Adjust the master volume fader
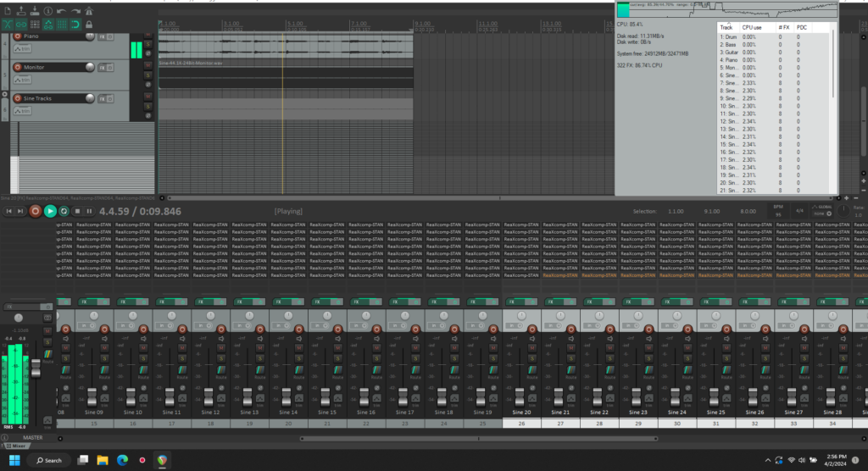Viewport: 868px width, 471px height. [x=36, y=368]
